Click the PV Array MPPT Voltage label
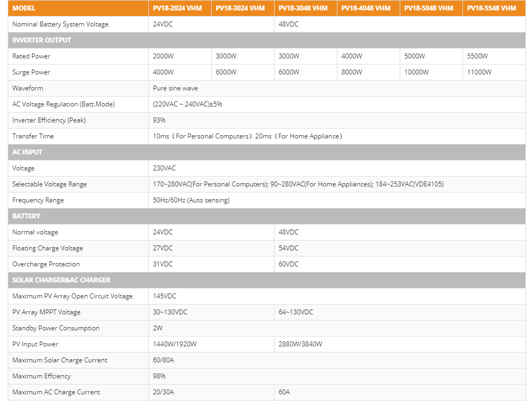Viewport: 532px width, 401px height. tap(46, 312)
